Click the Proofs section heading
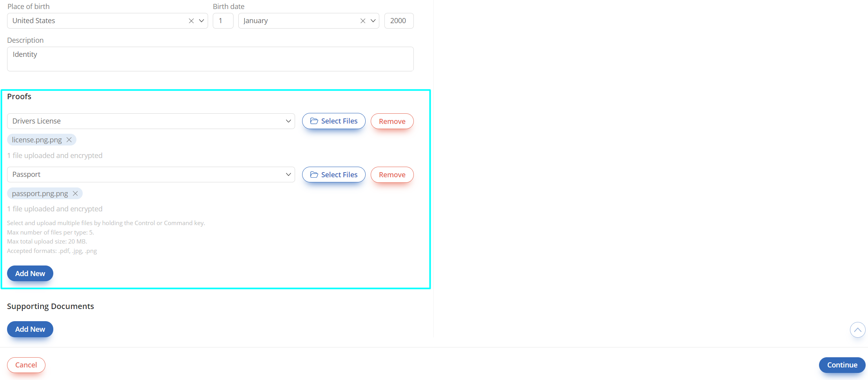Image resolution: width=868 pixels, height=380 pixels. (x=19, y=96)
